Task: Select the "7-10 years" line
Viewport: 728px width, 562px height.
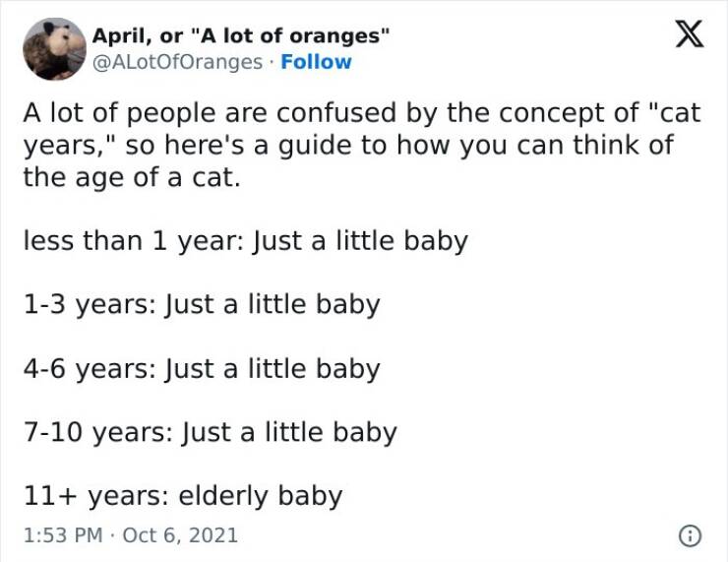Action: (x=210, y=433)
